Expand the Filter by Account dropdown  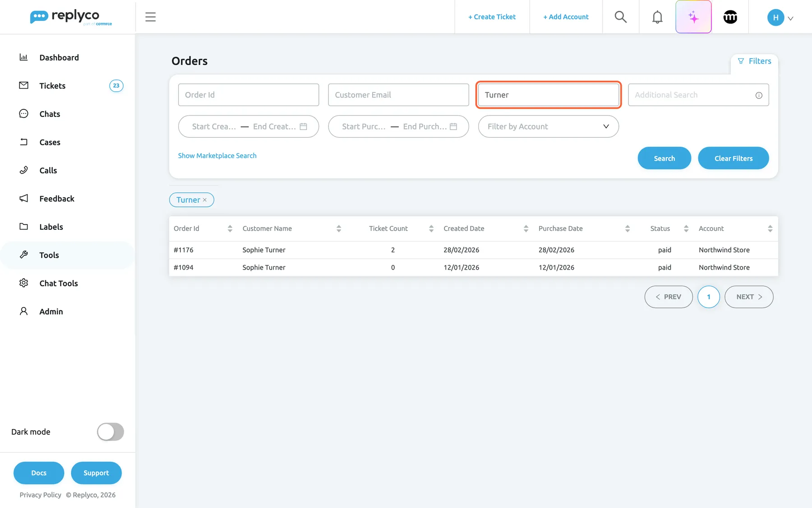548,126
